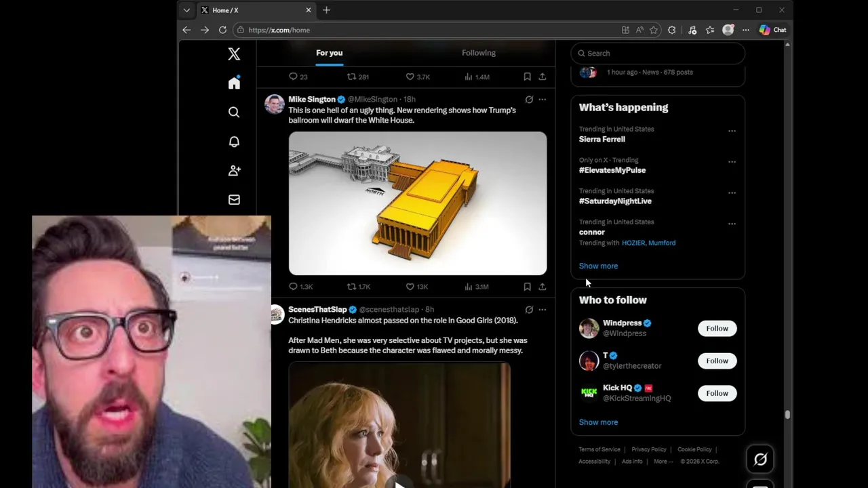The width and height of the screenshot is (868, 488).
Task: View analytics of the 1.4M views post
Action: pos(477,77)
